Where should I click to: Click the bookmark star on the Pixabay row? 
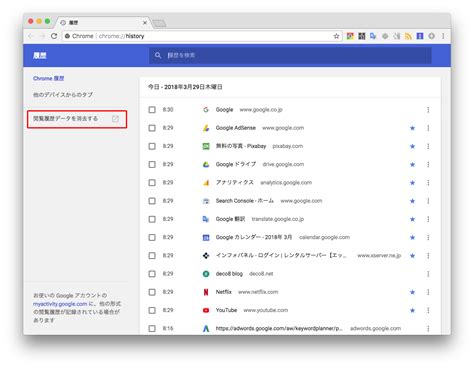(x=412, y=146)
